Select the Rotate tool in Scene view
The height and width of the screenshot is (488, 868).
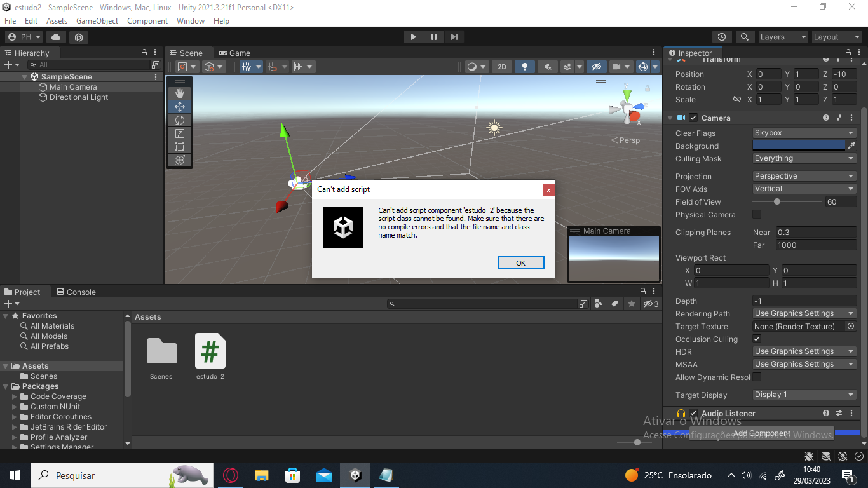179,120
